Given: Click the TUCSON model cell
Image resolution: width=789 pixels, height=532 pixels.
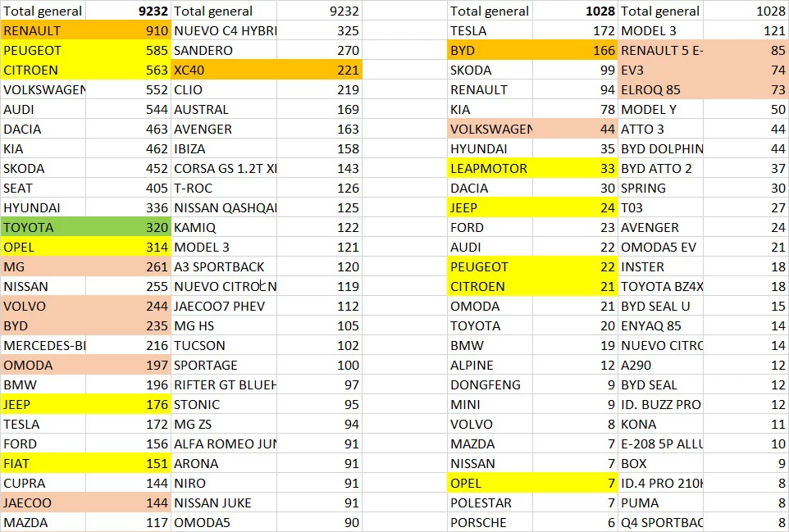Looking at the screenshot, I should click(224, 345).
